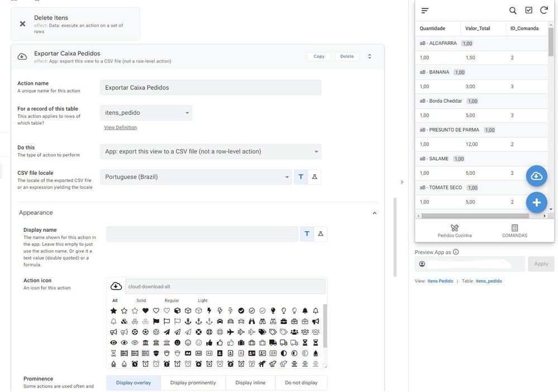Viewport: 558px width, 392px height.
Task: Show All icons tab
Action: tap(115, 300)
